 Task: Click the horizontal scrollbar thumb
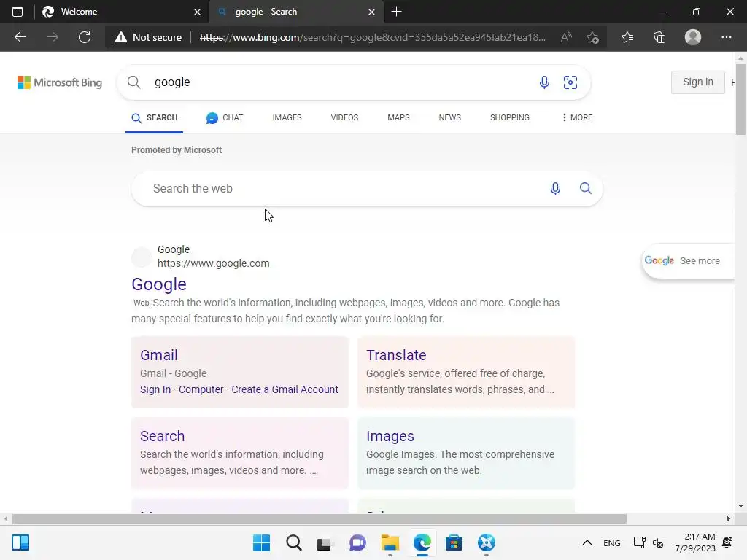coord(320,518)
